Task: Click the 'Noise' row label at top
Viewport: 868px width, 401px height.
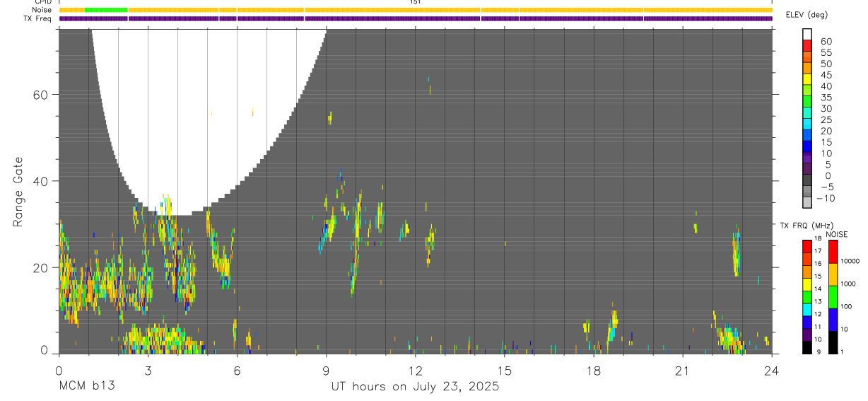Action: coord(42,10)
